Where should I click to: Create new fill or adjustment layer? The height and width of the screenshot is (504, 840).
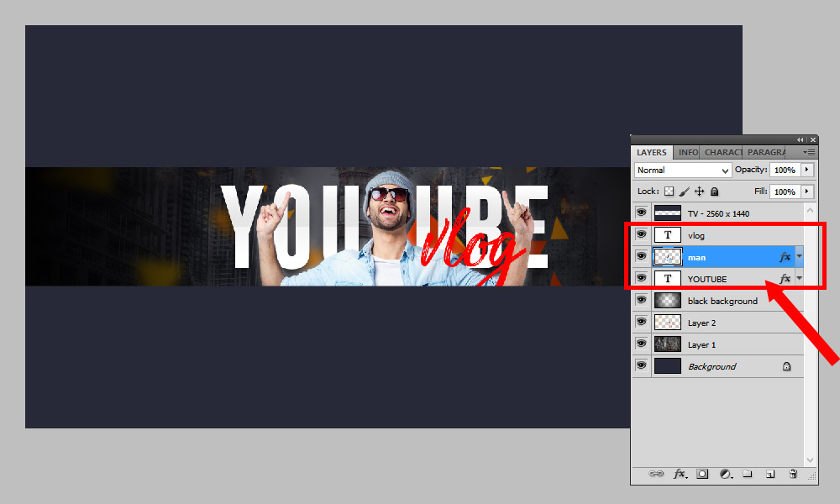tap(726, 474)
